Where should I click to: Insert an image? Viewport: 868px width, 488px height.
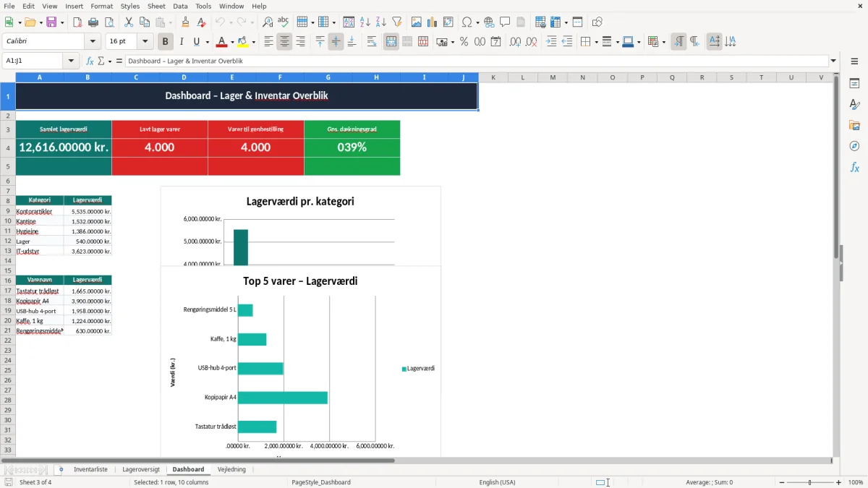click(417, 22)
